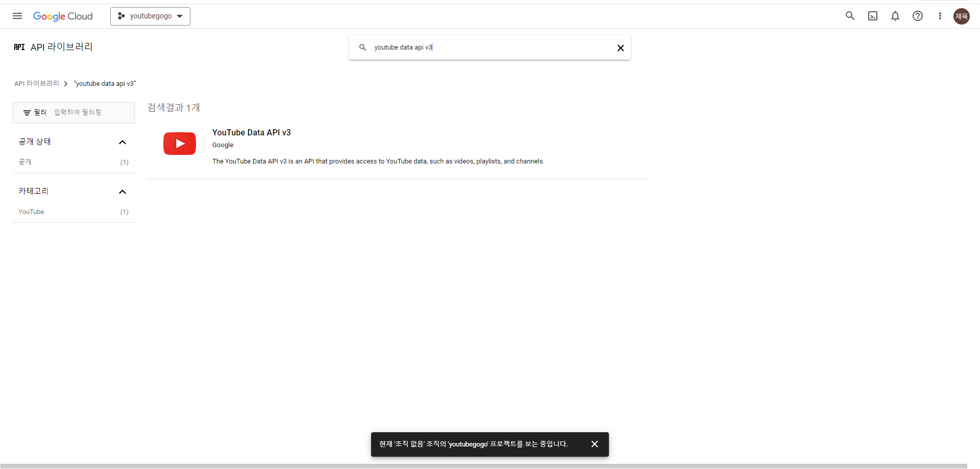Screen dimensions: 980x469
Task: Click the 검색결과 1개 heading
Action: point(174,107)
